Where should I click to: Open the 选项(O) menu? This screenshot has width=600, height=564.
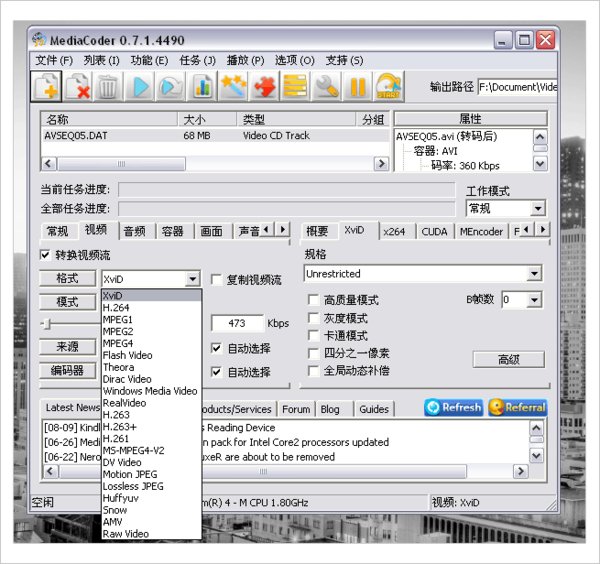pos(295,60)
